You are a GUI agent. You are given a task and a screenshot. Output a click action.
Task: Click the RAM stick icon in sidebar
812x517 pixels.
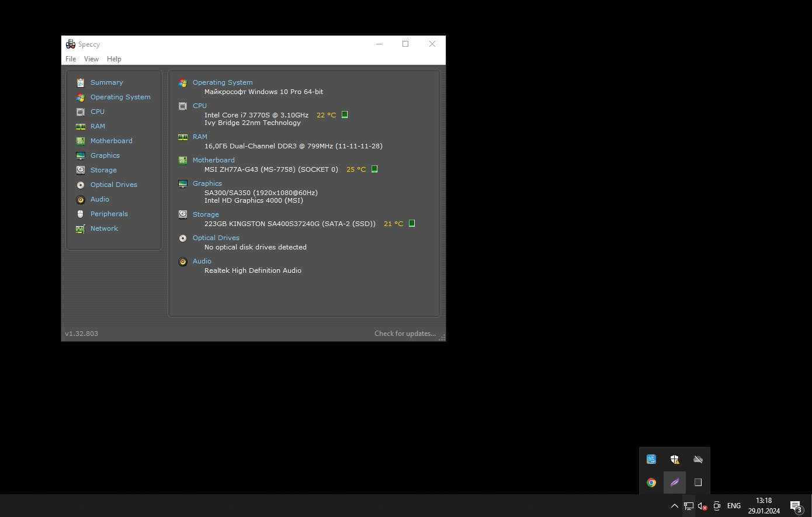point(81,126)
